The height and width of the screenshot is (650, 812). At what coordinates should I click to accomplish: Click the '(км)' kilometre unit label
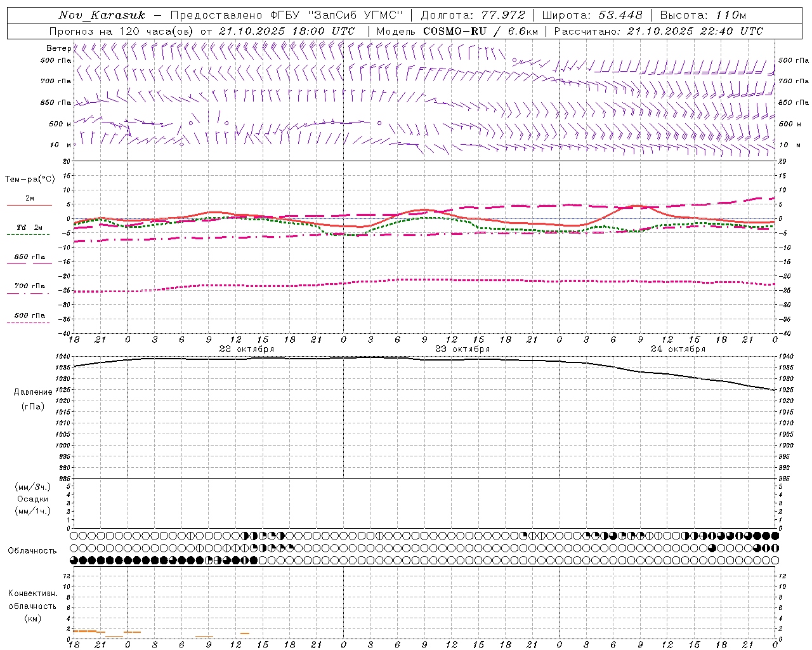click(x=33, y=618)
